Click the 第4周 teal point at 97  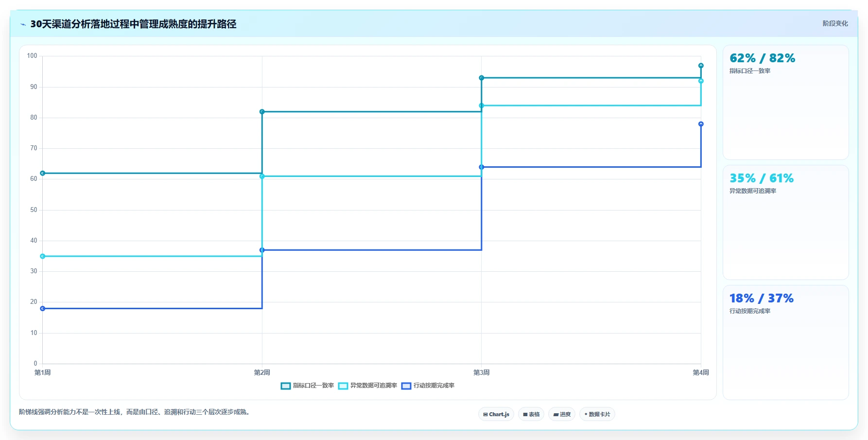[701, 66]
